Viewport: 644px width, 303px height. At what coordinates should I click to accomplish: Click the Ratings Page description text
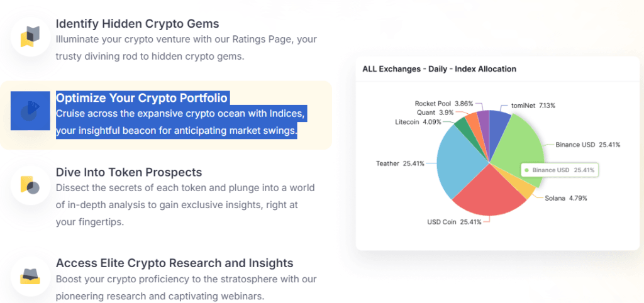(x=186, y=48)
